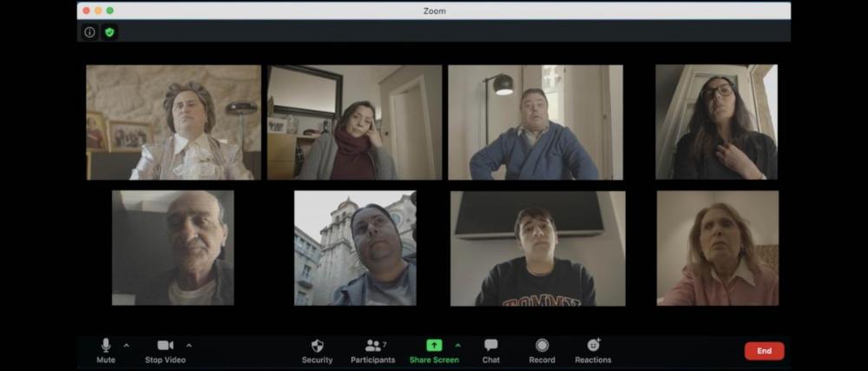The height and width of the screenshot is (371, 868).
Task: Select video of boy in Tommy sweatshirt
Action: pos(538,248)
